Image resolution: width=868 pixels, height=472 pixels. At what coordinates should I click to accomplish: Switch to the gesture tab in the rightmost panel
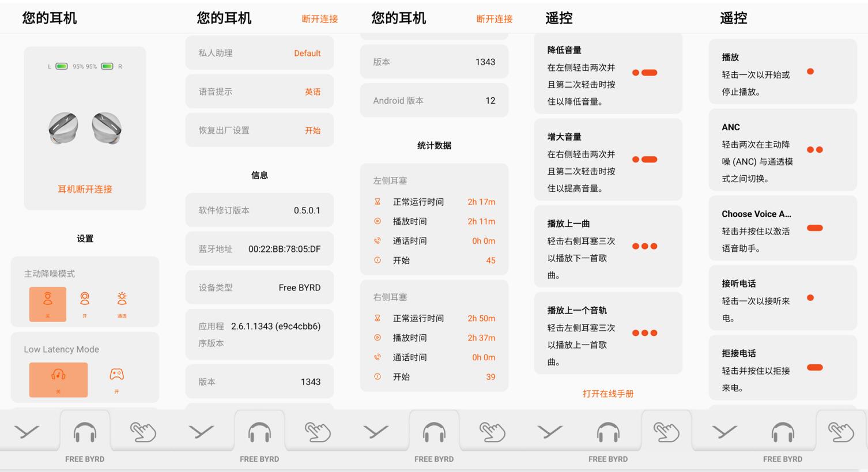pyautogui.click(x=842, y=431)
